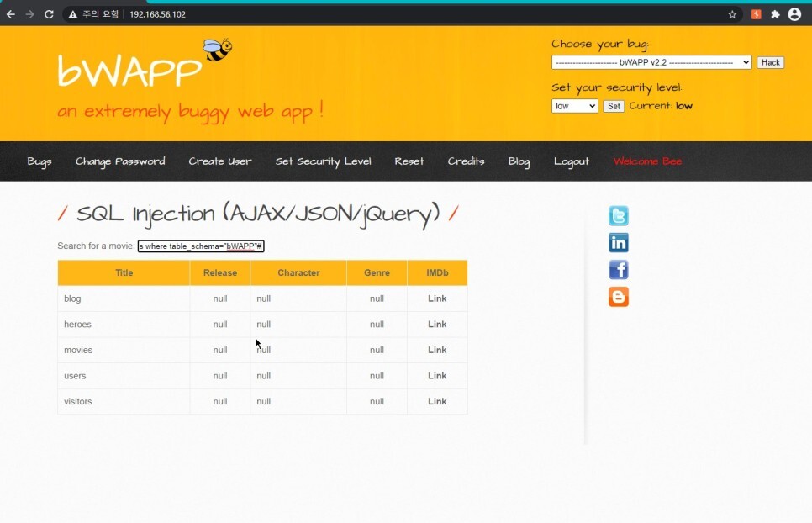Open Set Security Level menu item

(x=323, y=161)
